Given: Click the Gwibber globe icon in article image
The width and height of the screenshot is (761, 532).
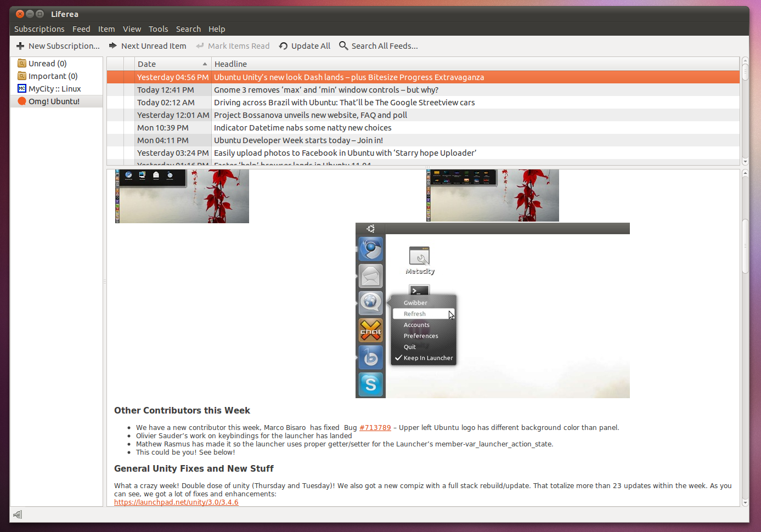Looking at the screenshot, I should click(x=371, y=303).
